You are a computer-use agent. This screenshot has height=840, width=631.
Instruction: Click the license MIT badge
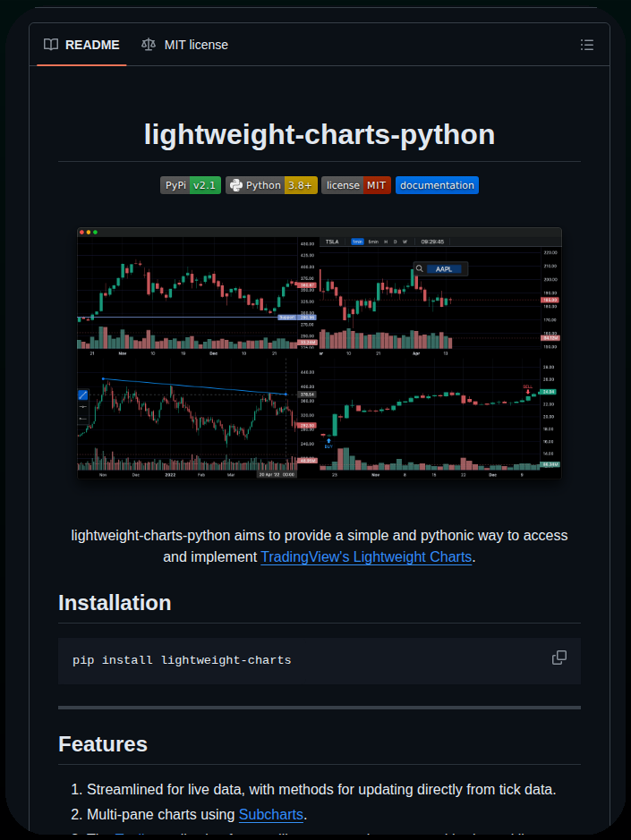356,185
